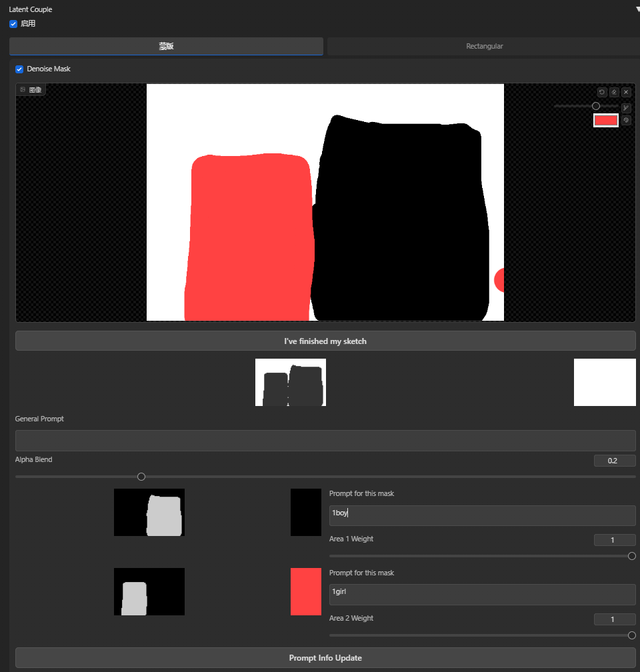The width and height of the screenshot is (640, 672).
Task: Disable the 启用 checkbox
Action: coord(13,24)
